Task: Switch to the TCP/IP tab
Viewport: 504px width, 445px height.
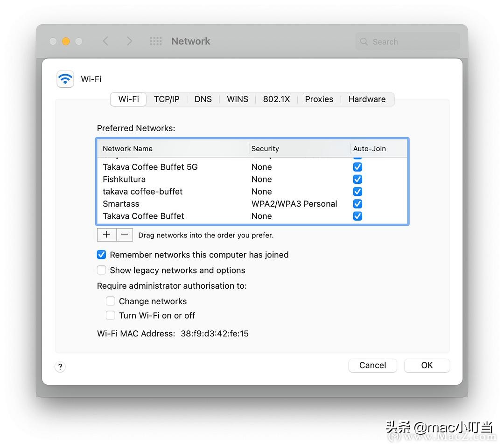Action: click(167, 99)
